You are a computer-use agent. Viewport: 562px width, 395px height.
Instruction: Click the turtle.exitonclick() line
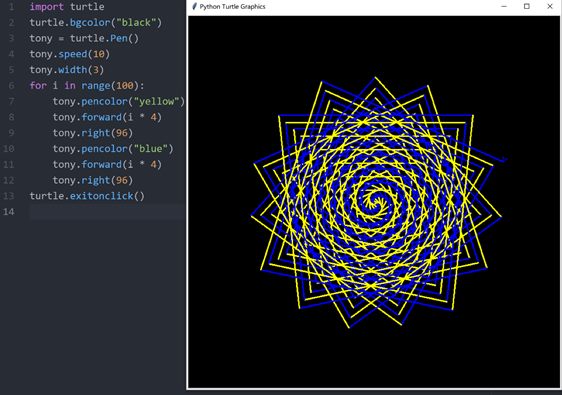87,196
